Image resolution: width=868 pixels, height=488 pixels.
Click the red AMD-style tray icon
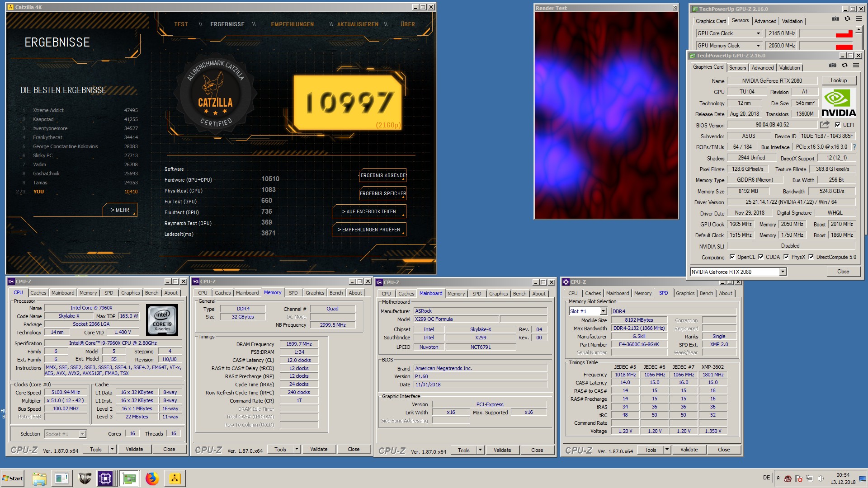(788, 479)
